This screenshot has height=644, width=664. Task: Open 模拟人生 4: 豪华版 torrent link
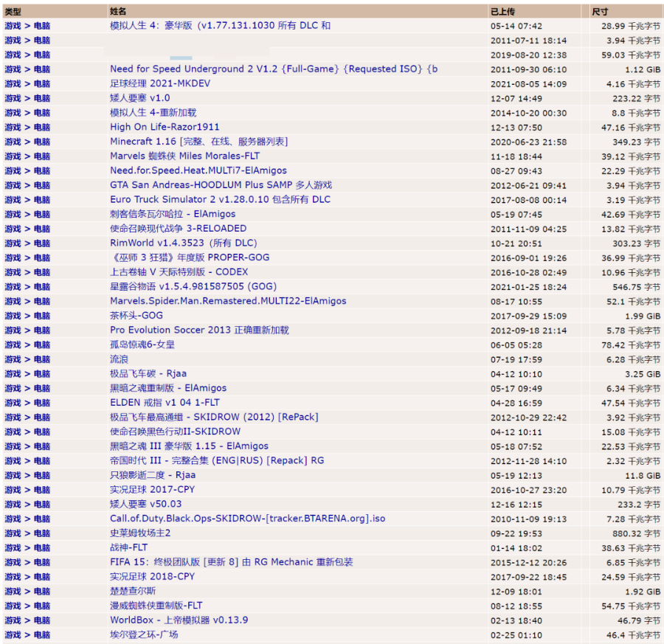point(220,26)
